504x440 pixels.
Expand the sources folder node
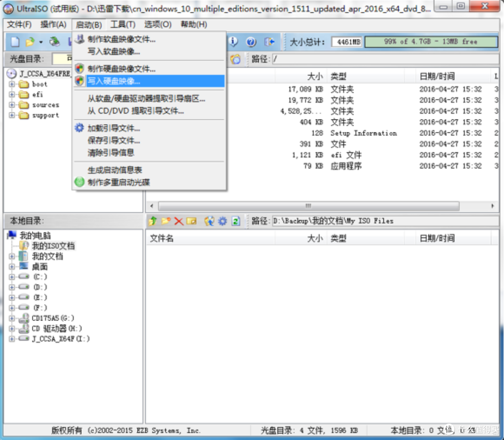coord(12,105)
